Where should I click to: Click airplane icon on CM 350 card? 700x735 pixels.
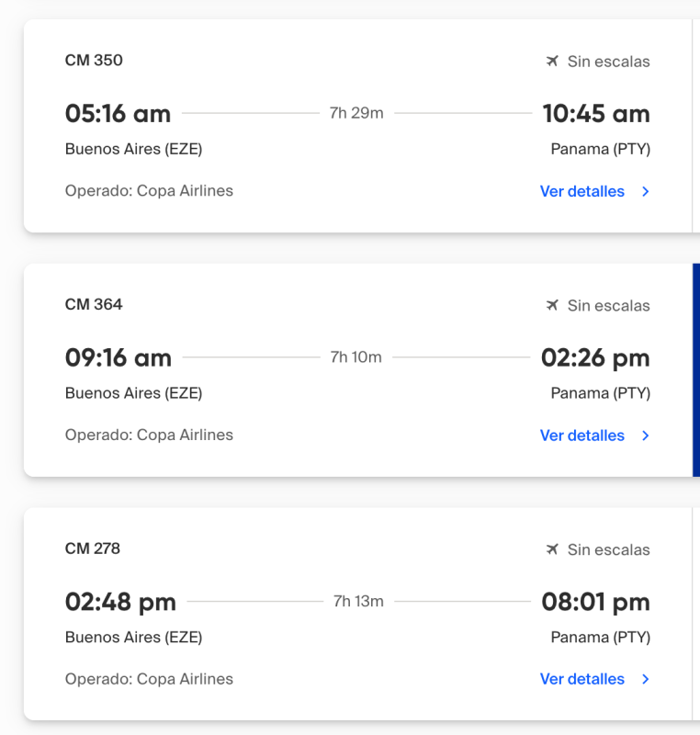[x=552, y=62]
